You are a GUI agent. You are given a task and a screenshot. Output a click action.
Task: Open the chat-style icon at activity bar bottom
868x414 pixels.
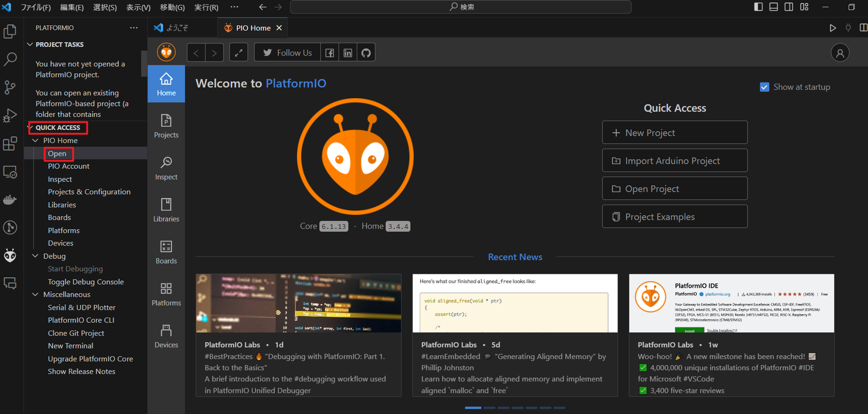click(x=10, y=283)
